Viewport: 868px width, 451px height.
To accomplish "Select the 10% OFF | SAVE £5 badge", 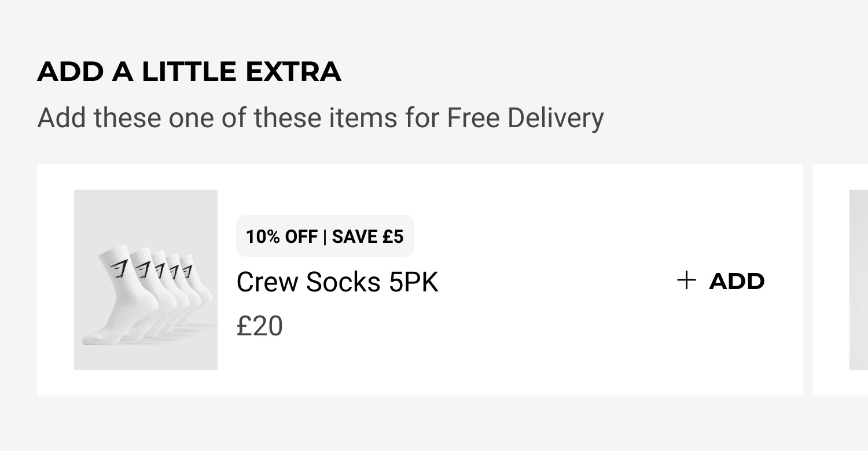I will [325, 236].
